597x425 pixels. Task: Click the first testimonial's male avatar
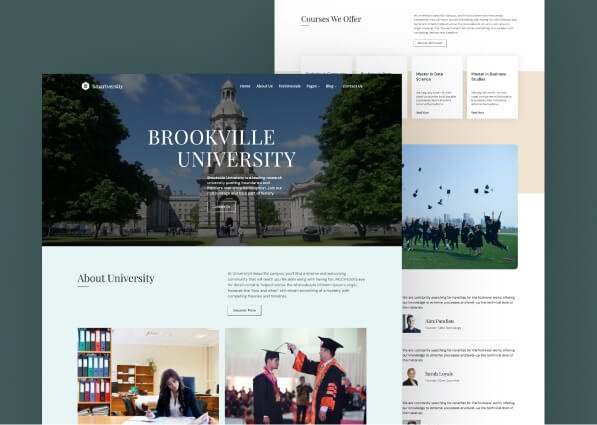tap(411, 324)
